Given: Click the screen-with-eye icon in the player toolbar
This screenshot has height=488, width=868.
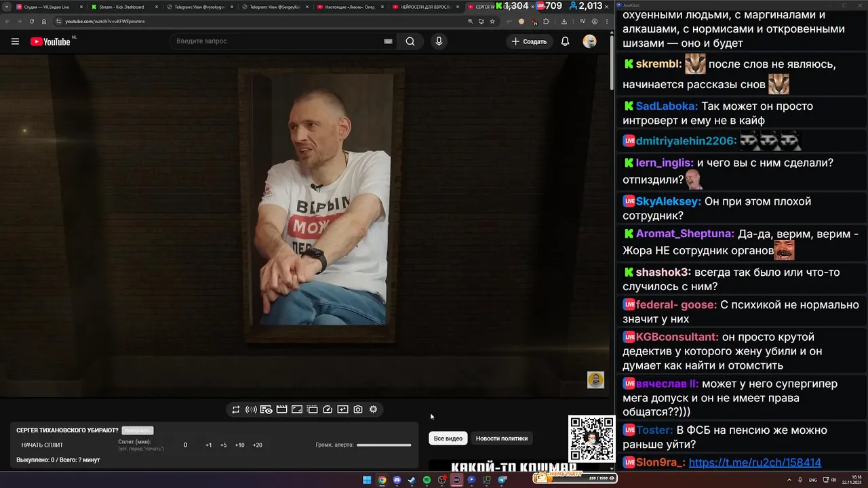Looking at the screenshot, I should (267, 409).
